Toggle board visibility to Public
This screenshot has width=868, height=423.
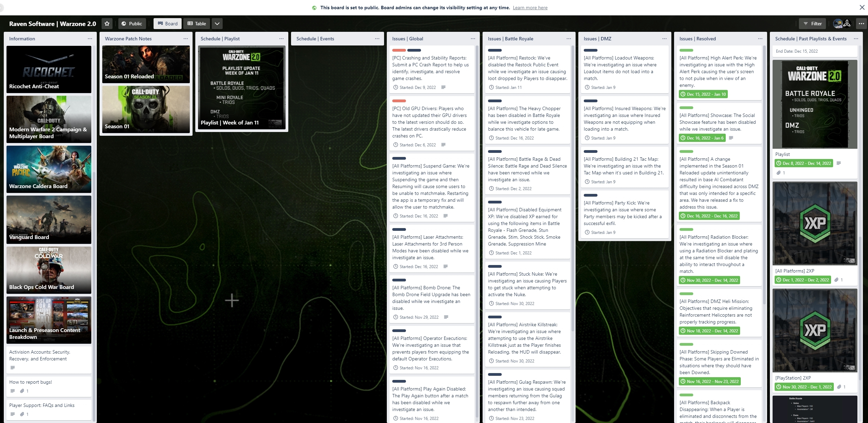tap(132, 23)
